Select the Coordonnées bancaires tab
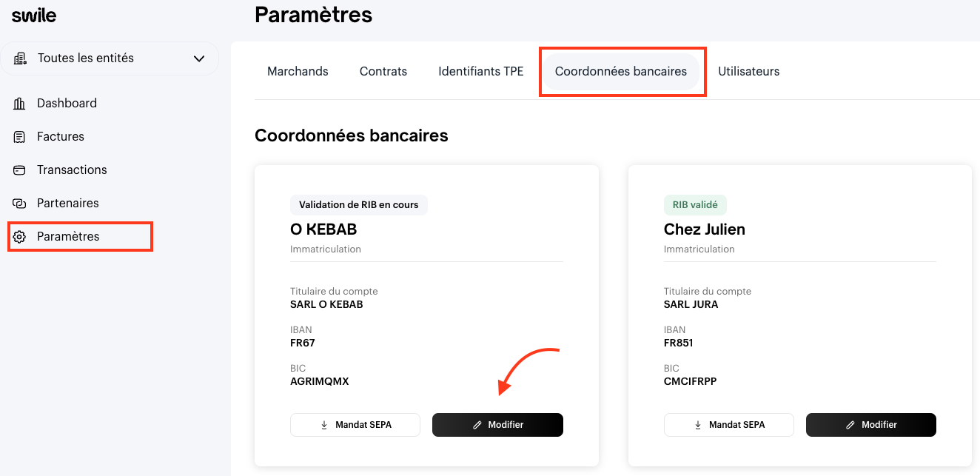 (x=621, y=72)
